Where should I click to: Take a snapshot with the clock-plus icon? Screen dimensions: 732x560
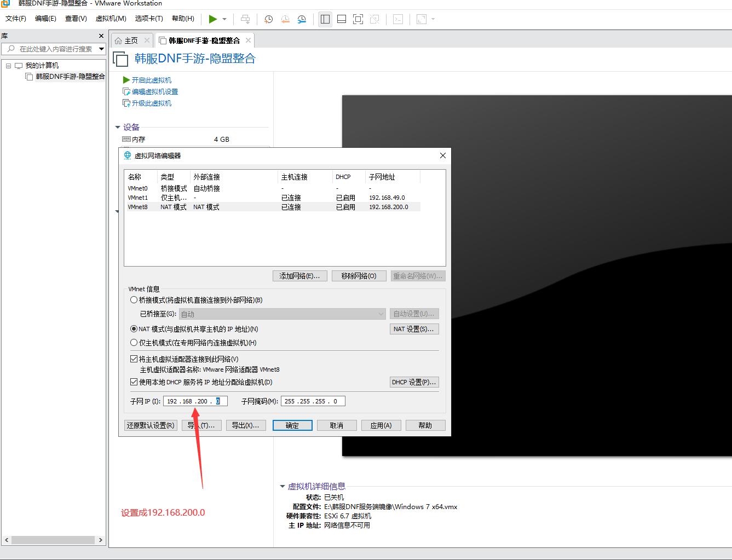pyautogui.click(x=268, y=19)
